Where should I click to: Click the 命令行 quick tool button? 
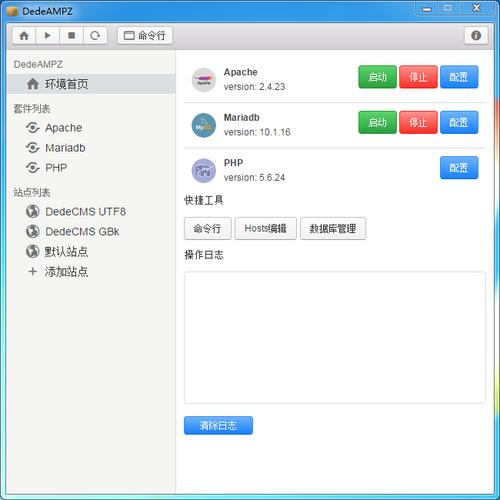[207, 228]
